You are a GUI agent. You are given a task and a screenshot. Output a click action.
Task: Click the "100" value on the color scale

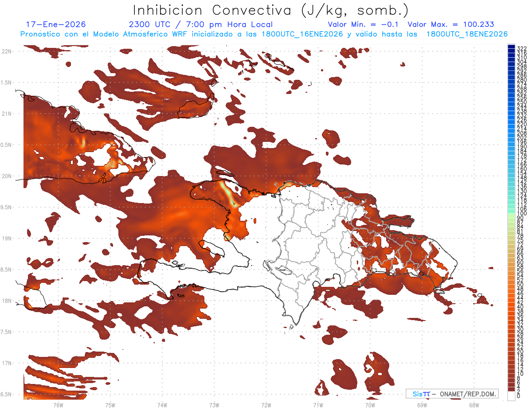[x=522, y=214]
